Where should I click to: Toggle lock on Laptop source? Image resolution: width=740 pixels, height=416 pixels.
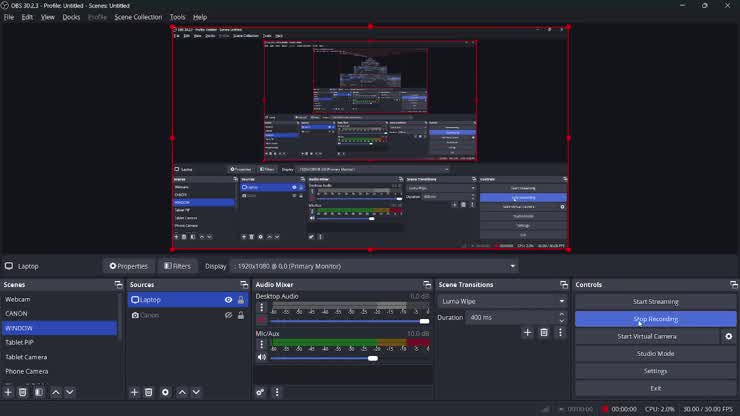coord(241,300)
